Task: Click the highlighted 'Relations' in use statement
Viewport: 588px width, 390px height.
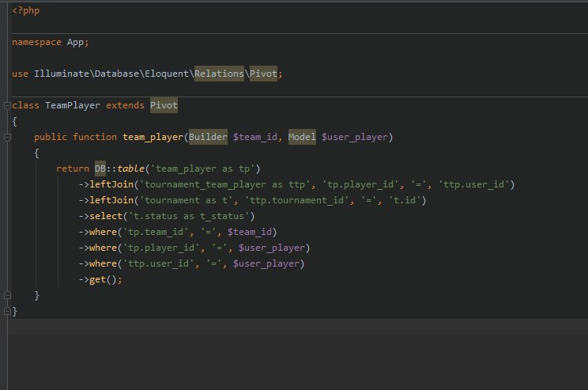Action: (219, 74)
